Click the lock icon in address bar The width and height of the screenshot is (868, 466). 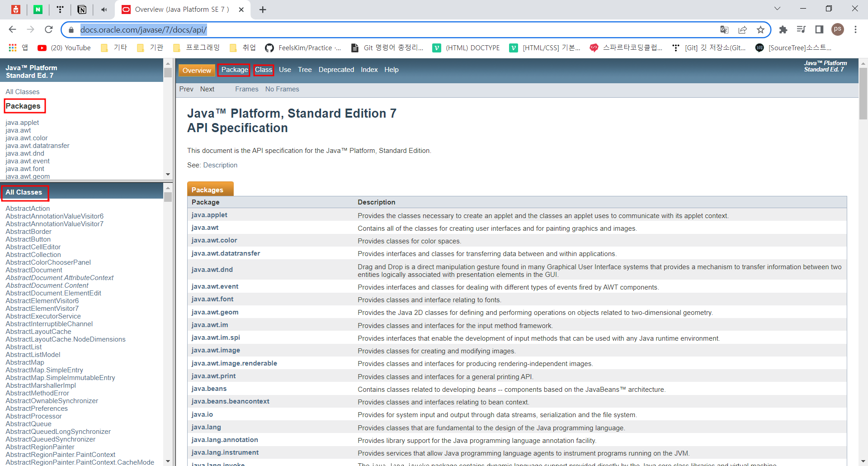pyautogui.click(x=71, y=30)
